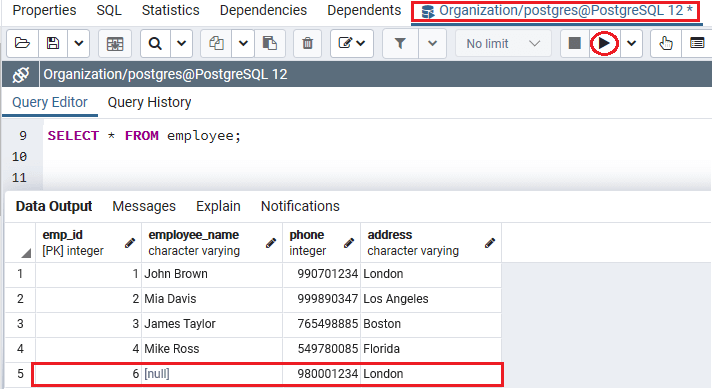The width and height of the screenshot is (712, 389).
Task: Click the James Taylor cell
Action: point(212,324)
